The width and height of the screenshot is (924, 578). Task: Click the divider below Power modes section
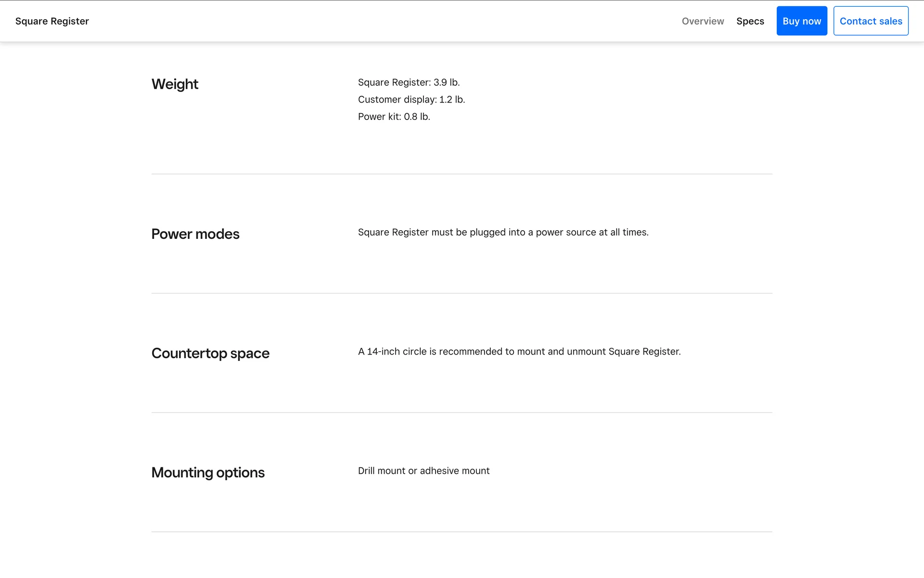click(x=462, y=293)
